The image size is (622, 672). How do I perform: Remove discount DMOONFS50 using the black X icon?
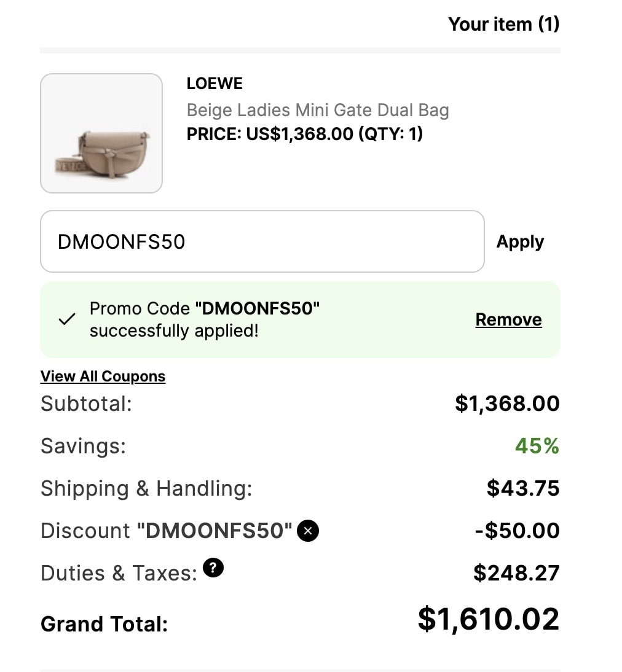click(x=307, y=531)
